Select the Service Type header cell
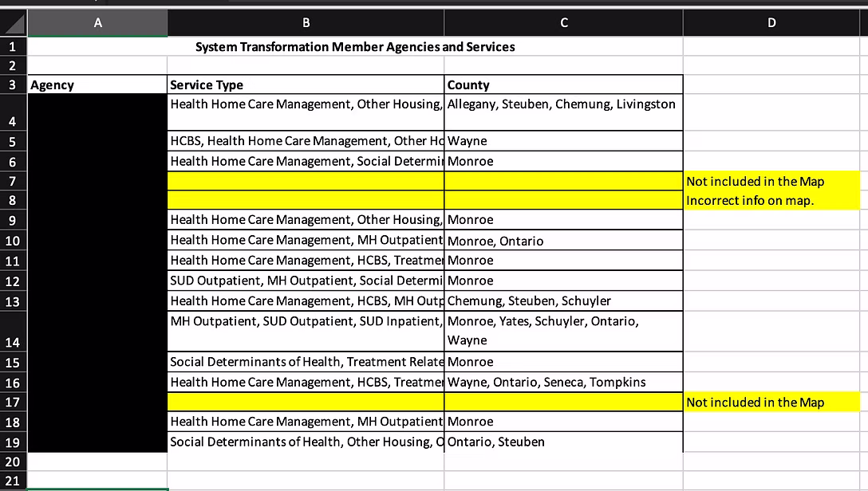Screen dimensions: 868x491 [x=306, y=84]
